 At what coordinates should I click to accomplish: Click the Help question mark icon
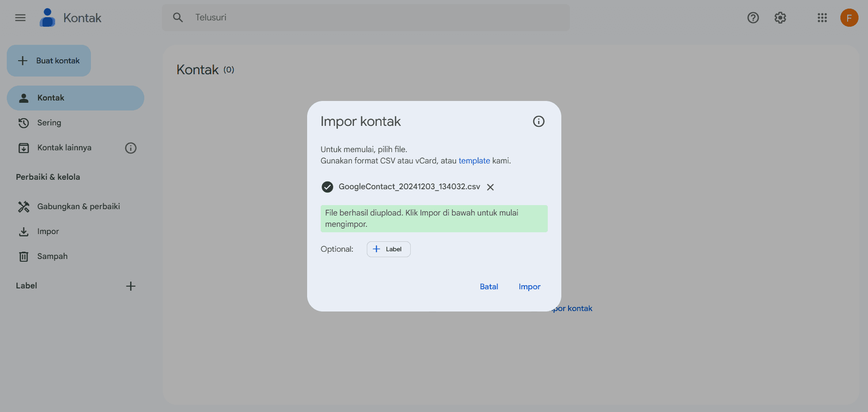pyautogui.click(x=753, y=17)
